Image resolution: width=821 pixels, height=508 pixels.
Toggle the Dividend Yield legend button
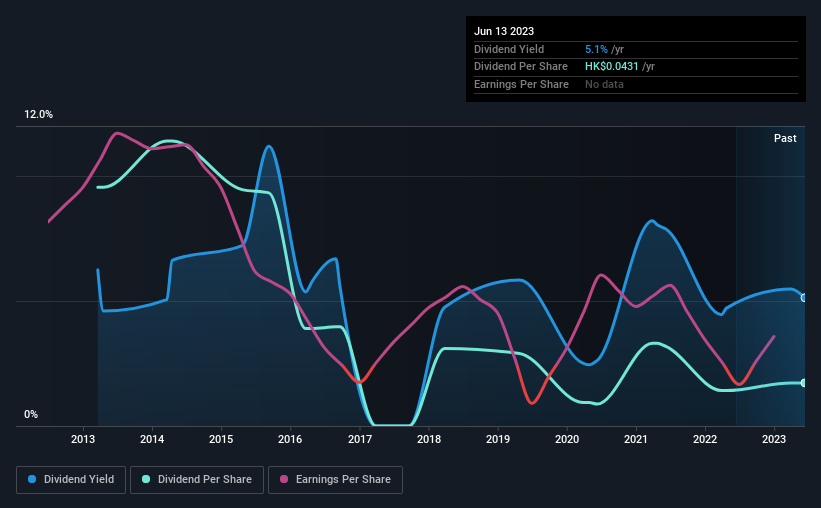71,480
